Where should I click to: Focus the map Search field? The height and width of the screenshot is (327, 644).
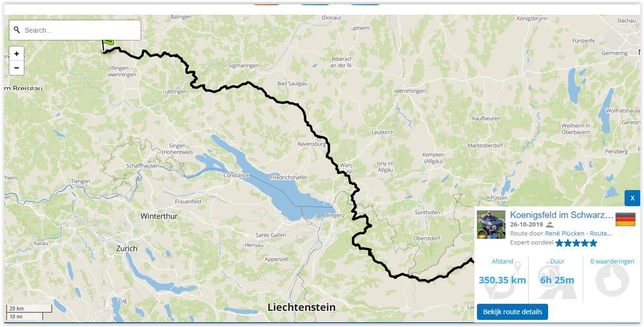pos(75,30)
